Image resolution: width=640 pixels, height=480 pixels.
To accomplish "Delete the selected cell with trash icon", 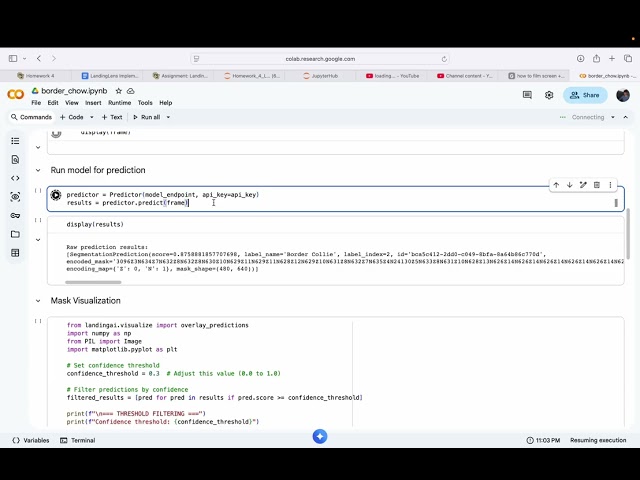I will pos(597,185).
